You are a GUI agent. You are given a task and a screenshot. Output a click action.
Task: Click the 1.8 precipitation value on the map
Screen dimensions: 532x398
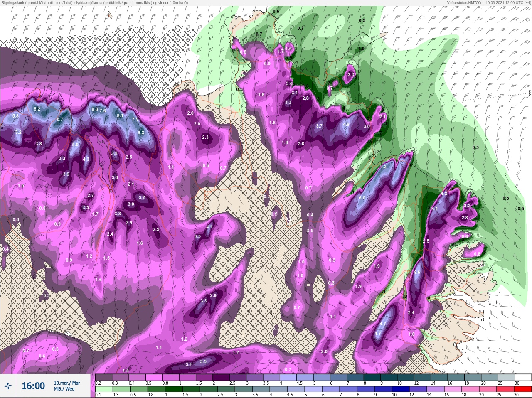coord(285,142)
